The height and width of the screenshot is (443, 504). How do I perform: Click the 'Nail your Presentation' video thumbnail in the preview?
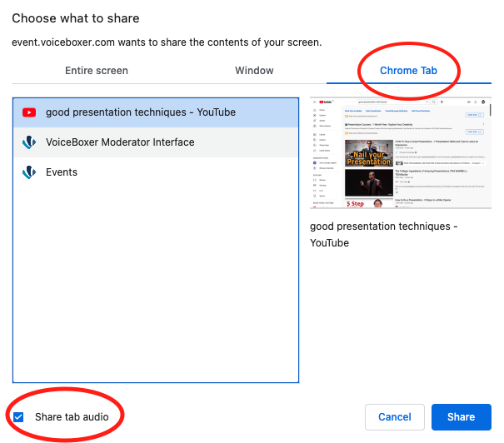click(369, 153)
